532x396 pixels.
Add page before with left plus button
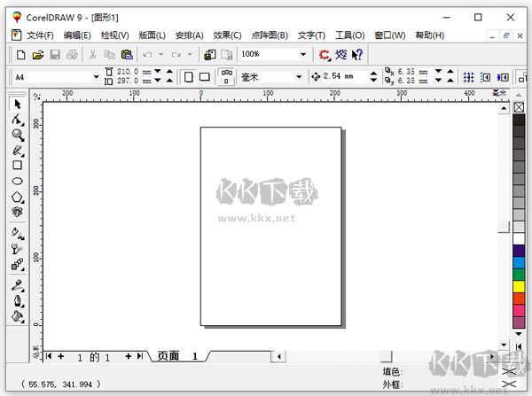tap(60, 356)
